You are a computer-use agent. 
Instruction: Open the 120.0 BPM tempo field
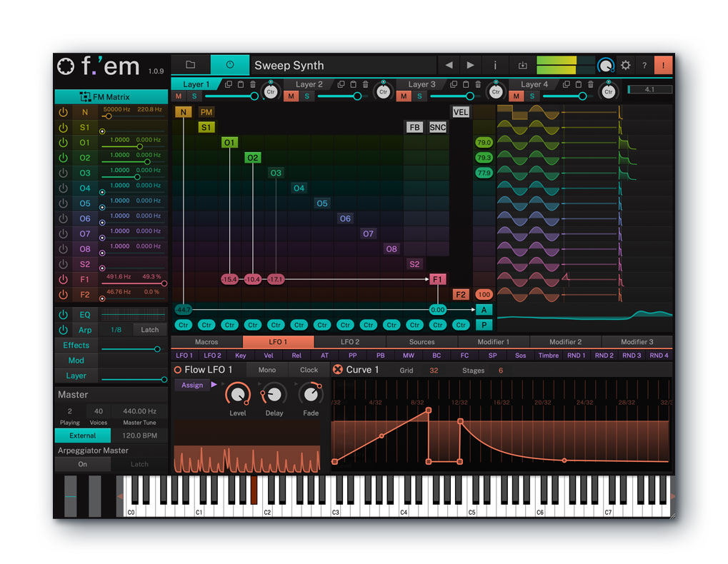139,435
